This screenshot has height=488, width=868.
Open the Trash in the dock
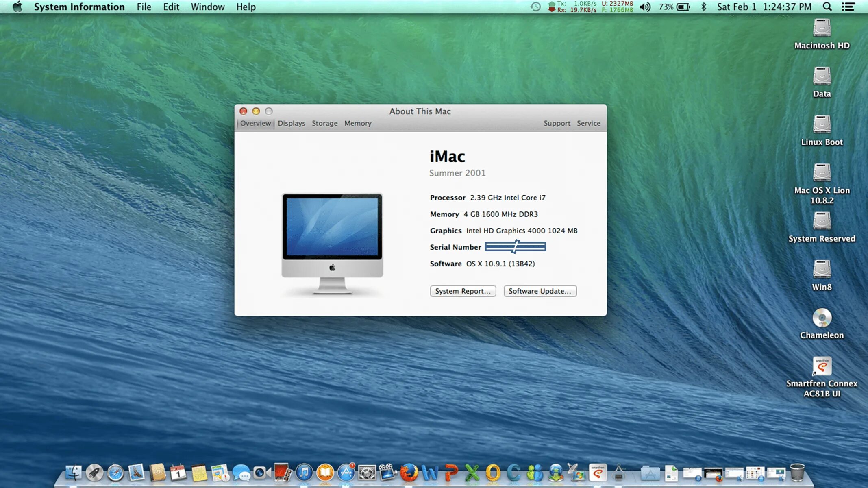point(797,473)
